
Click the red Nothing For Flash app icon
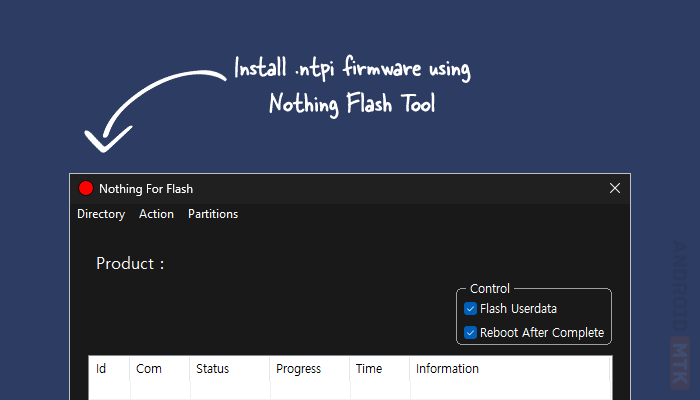point(86,189)
